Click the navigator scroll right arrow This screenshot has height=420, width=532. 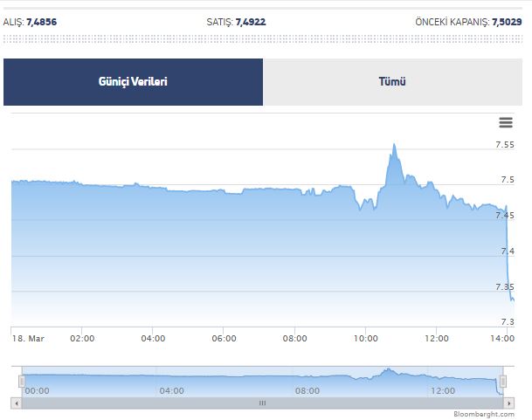508,403
